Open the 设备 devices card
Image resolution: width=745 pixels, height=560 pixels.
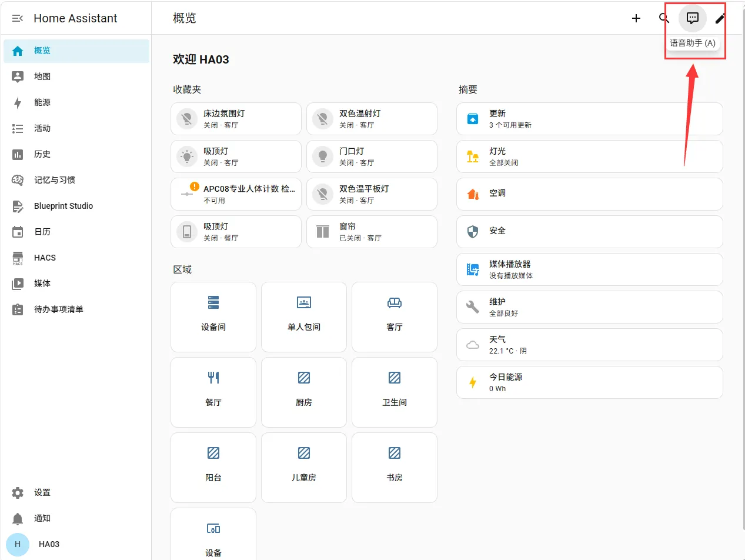click(x=213, y=534)
